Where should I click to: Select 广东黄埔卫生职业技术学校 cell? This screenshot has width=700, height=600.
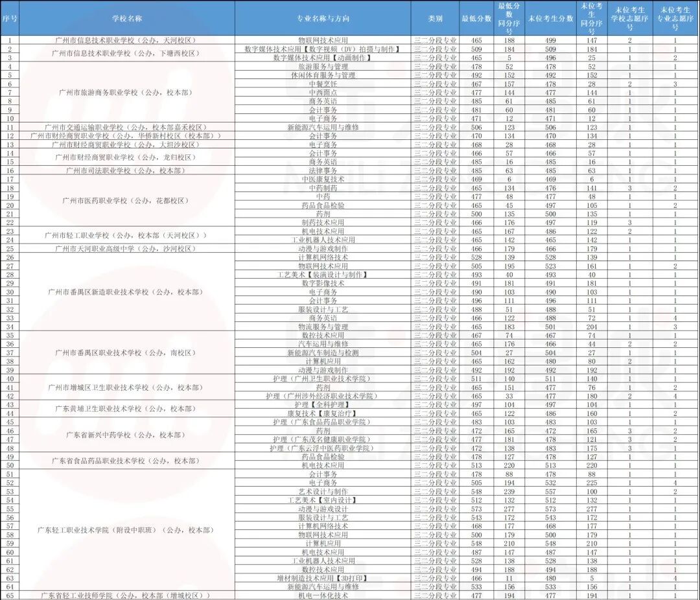127,409
